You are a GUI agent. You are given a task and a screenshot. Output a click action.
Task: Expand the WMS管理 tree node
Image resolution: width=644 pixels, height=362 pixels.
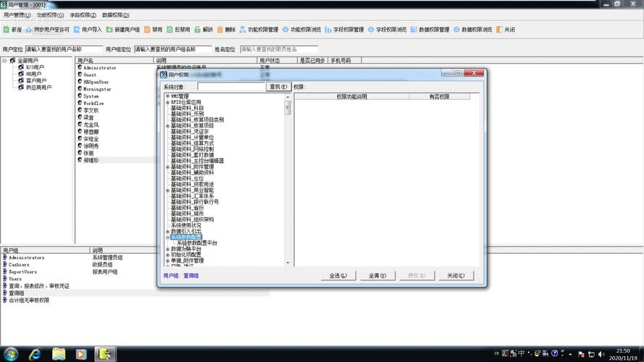(x=167, y=96)
